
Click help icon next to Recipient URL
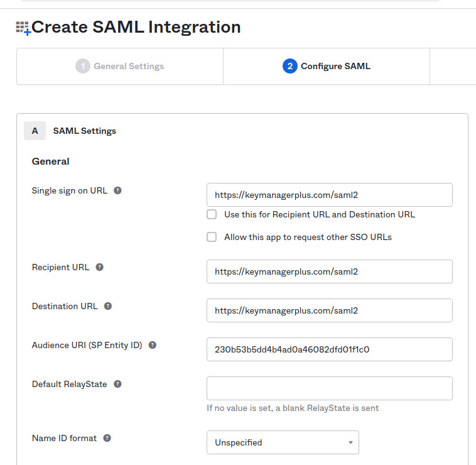[x=99, y=267]
